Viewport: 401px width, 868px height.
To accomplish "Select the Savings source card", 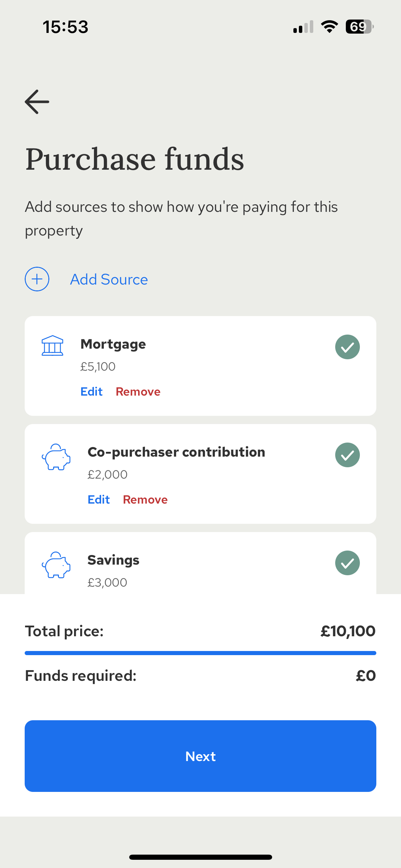I will point(200,563).
